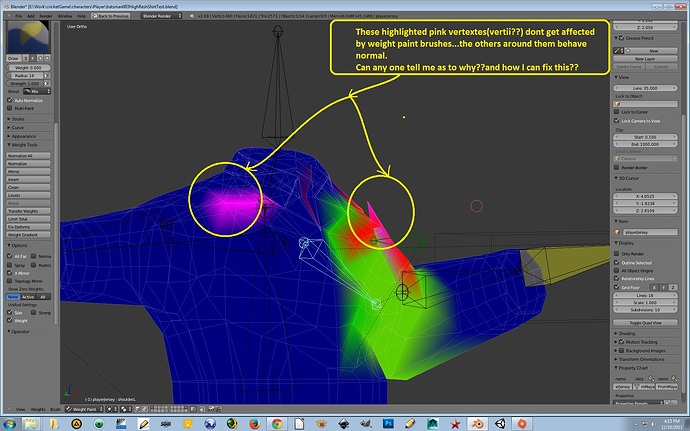Image resolution: width=690 pixels, height=431 pixels.
Task: Adjust the Weight 0.000 slider
Action: tap(28, 68)
